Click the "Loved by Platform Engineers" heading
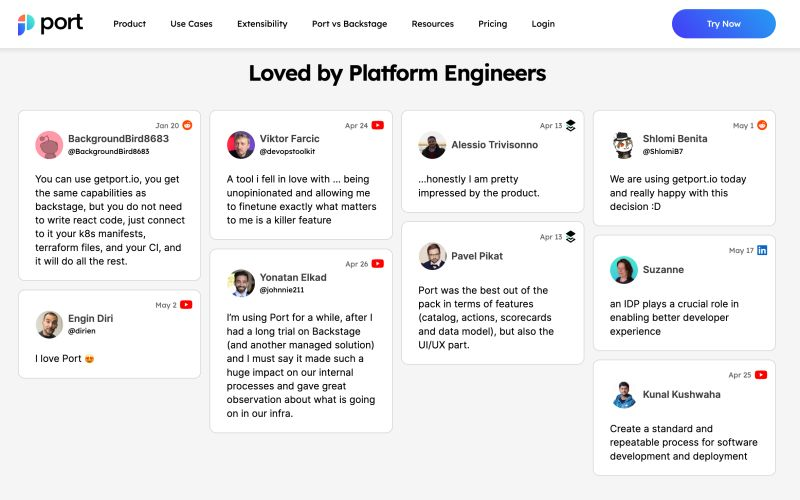Image resolution: width=800 pixels, height=500 pixels. [397, 73]
